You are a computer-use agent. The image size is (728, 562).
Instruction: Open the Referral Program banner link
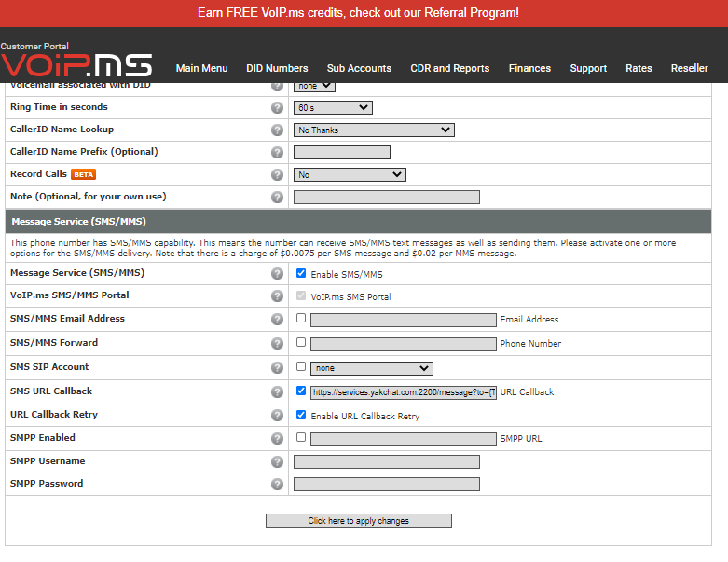pos(358,13)
